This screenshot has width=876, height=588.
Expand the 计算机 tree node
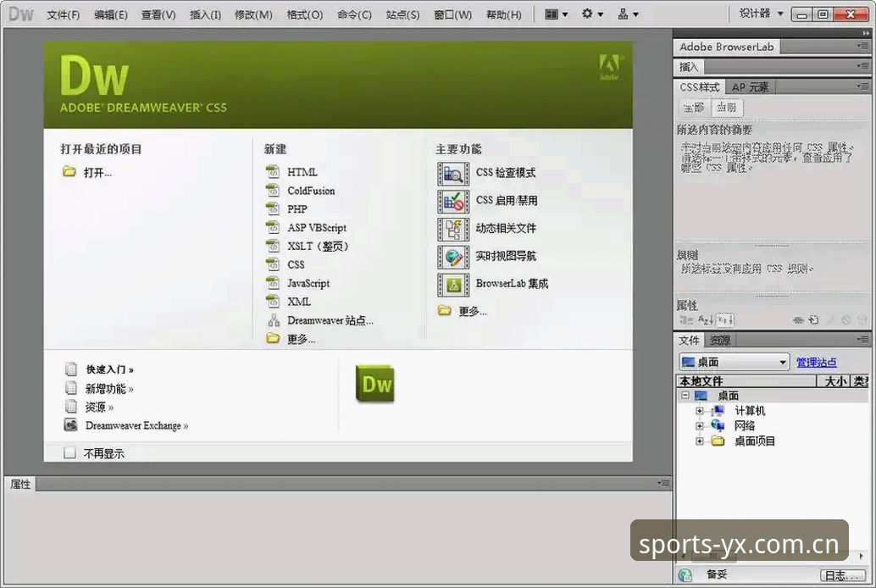click(699, 411)
